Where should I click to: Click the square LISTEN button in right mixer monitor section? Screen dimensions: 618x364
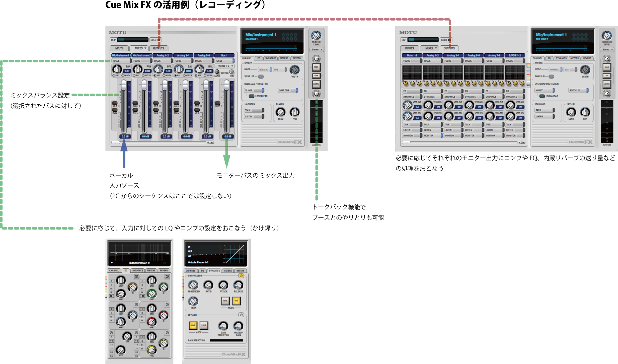(607, 84)
